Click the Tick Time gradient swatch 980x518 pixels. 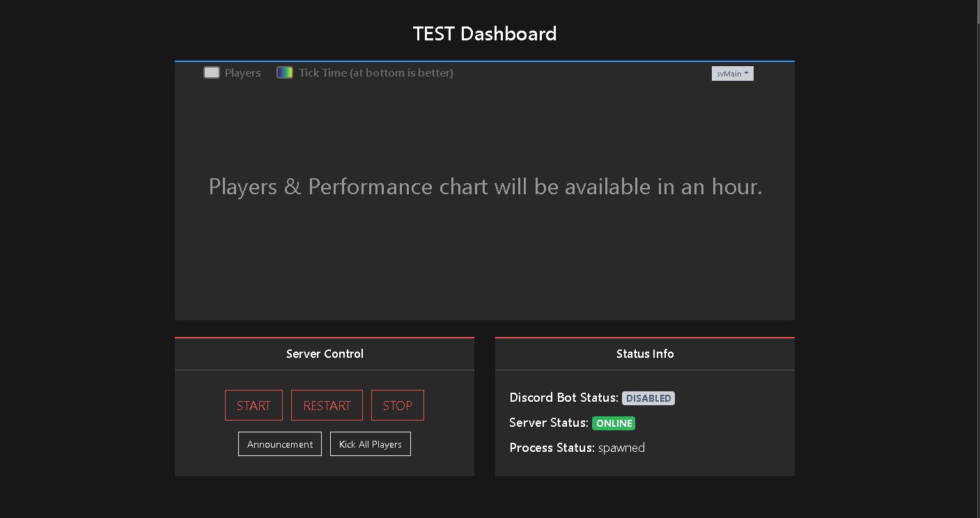(285, 72)
